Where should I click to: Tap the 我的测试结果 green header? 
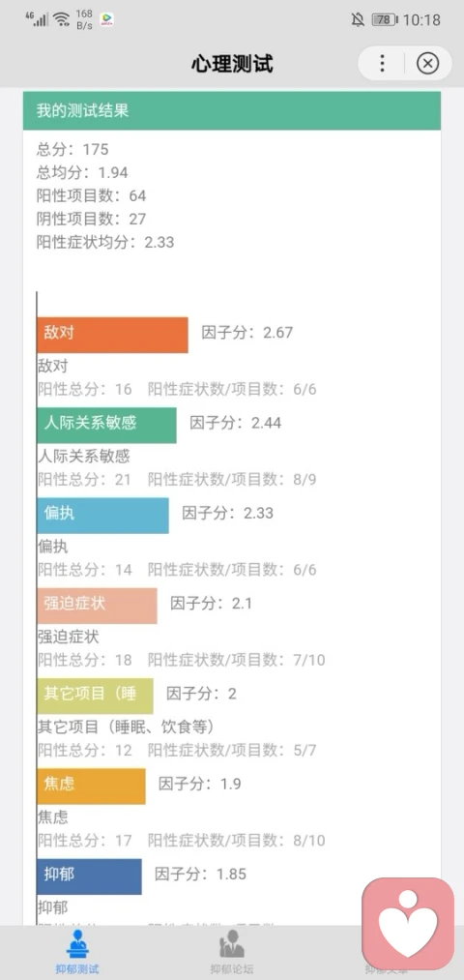pos(232,110)
